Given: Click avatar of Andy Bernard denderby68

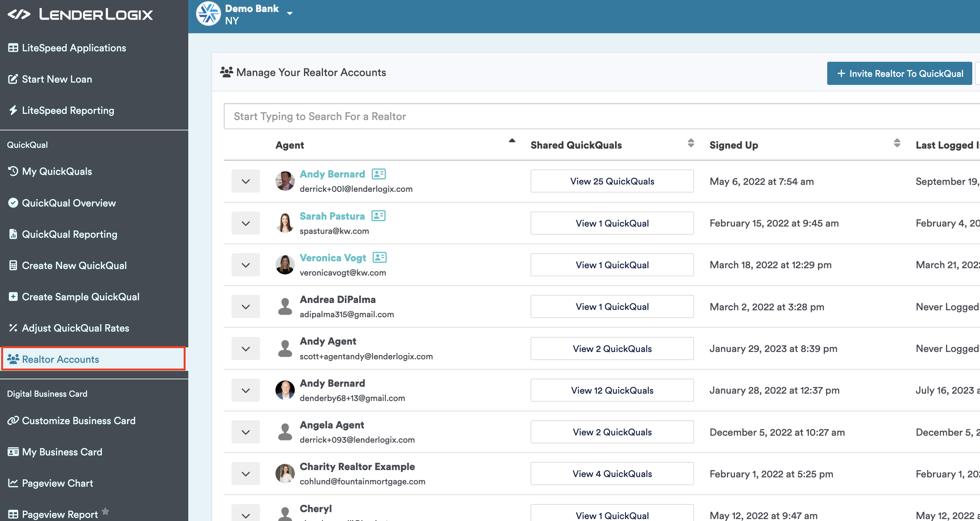Looking at the screenshot, I should pyautogui.click(x=285, y=390).
